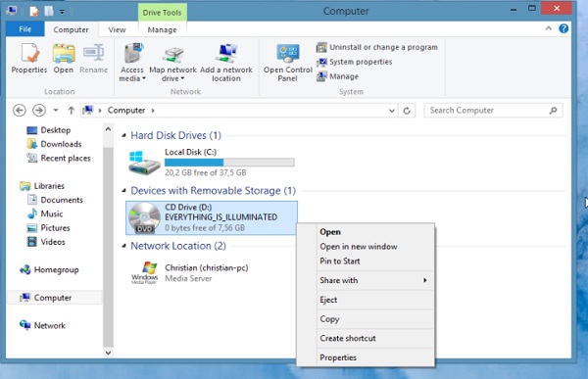Open Help with the question mark icon
The height and width of the screenshot is (379, 588).
[x=563, y=28]
